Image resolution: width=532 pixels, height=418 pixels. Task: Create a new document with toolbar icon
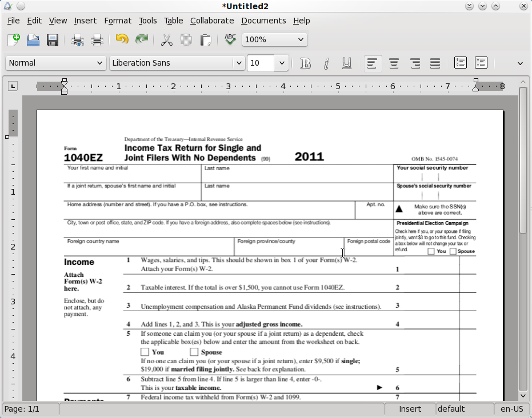point(14,40)
